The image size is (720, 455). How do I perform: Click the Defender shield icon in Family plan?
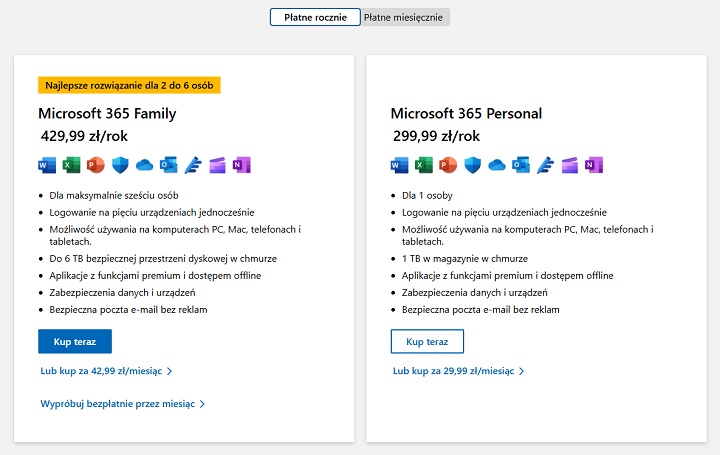pyautogui.click(x=120, y=165)
